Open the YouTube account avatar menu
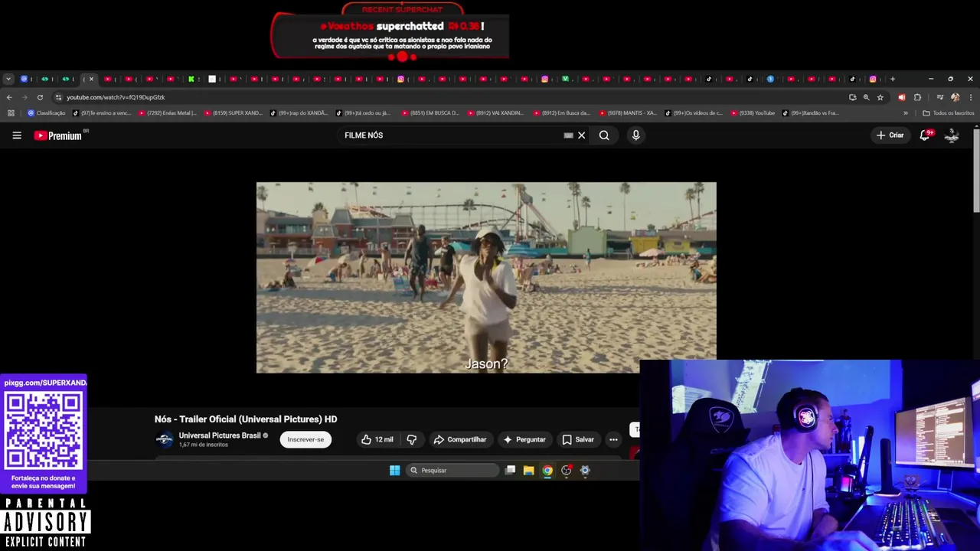The image size is (980, 551). (x=952, y=135)
